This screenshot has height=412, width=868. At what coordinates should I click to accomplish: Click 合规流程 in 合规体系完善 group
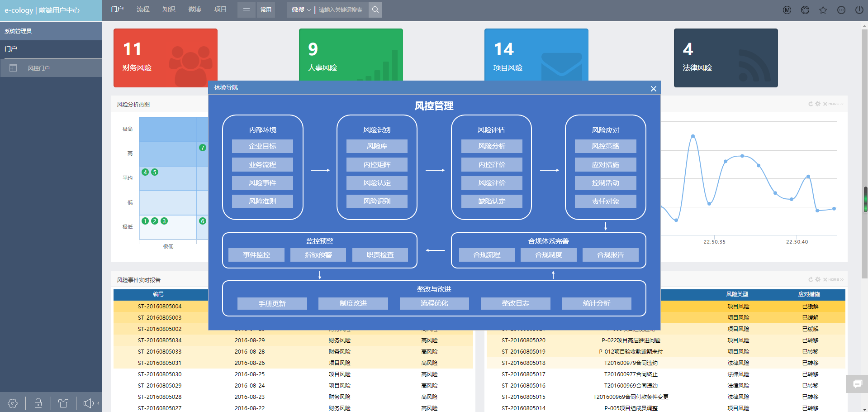click(x=487, y=255)
